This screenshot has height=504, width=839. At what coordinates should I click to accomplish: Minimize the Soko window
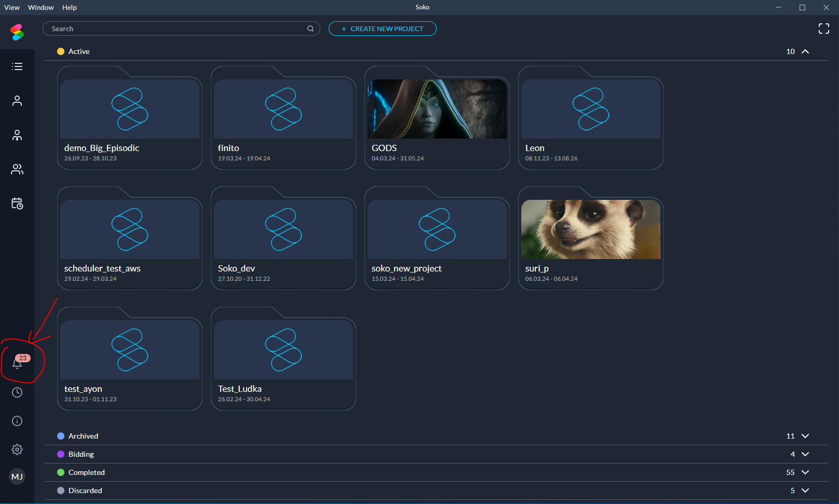coord(778,7)
